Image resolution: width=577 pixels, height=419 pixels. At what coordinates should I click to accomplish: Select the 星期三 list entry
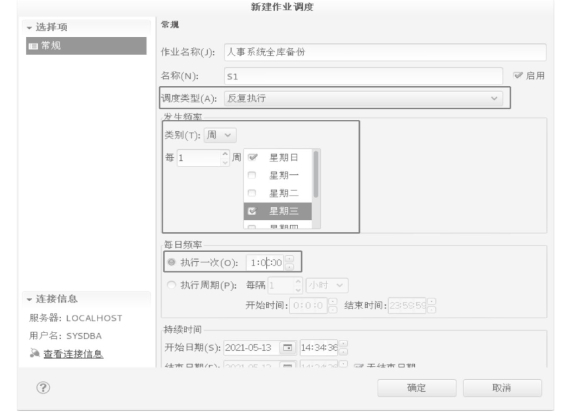tap(277, 211)
